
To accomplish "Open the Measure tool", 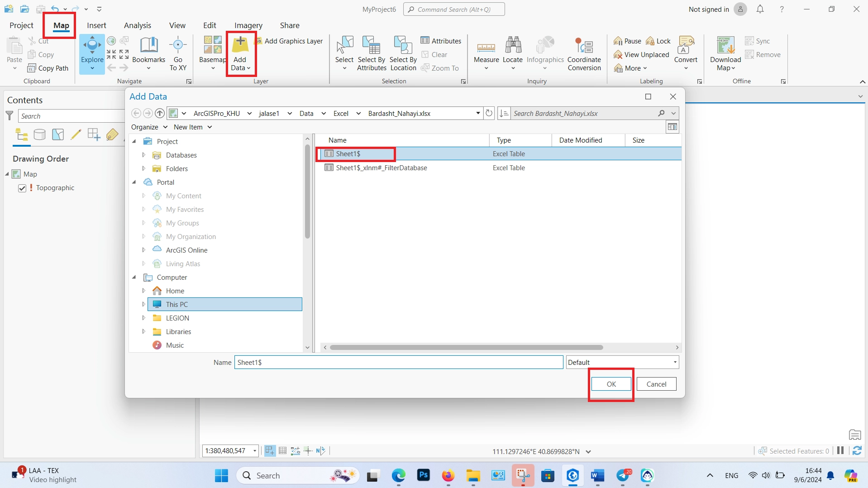I will 486,53.
